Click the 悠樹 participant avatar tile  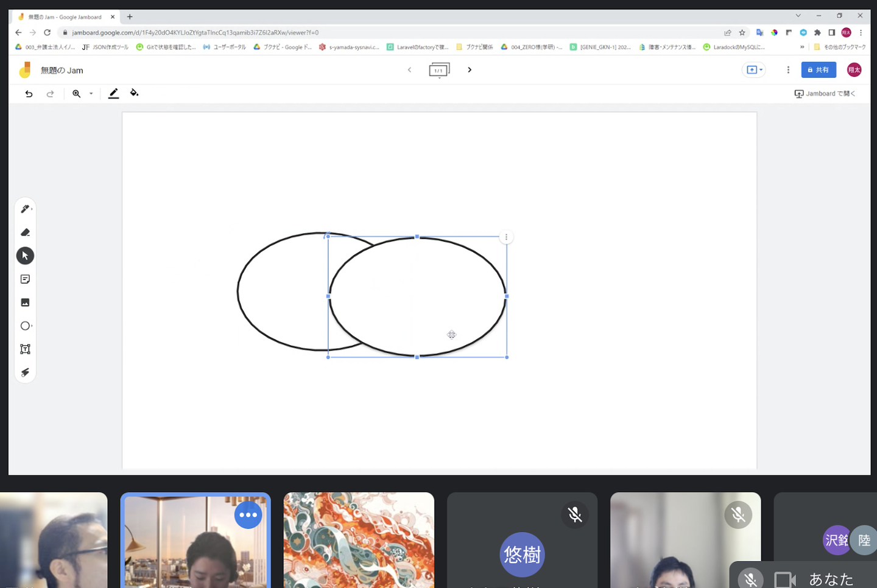[x=522, y=555]
